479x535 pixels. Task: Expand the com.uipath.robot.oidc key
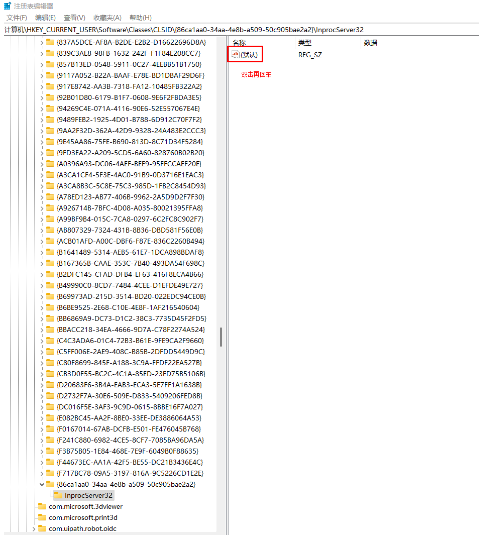pyautogui.click(x=33, y=529)
